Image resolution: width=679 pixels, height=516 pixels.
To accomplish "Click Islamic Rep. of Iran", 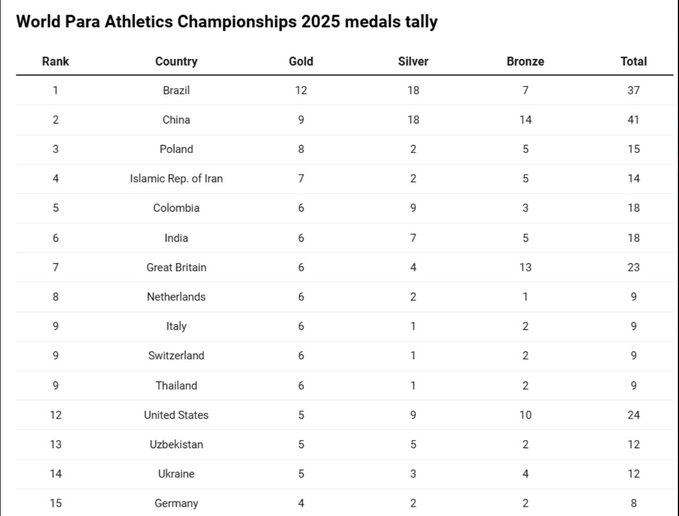I will click(x=176, y=179).
